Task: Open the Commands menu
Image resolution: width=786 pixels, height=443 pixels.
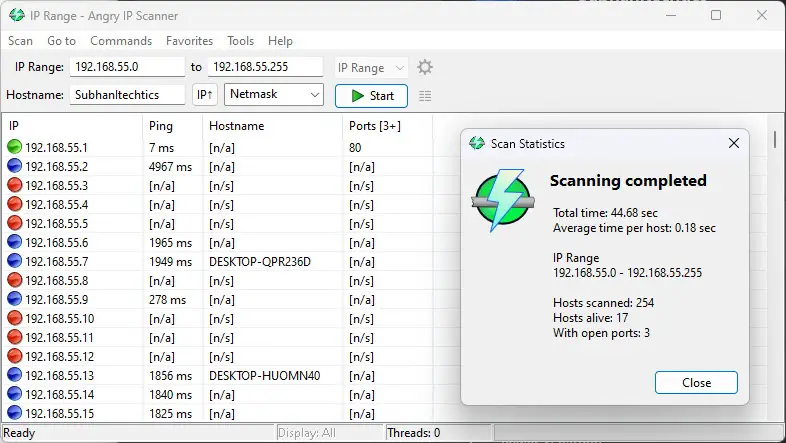Action: click(x=121, y=41)
